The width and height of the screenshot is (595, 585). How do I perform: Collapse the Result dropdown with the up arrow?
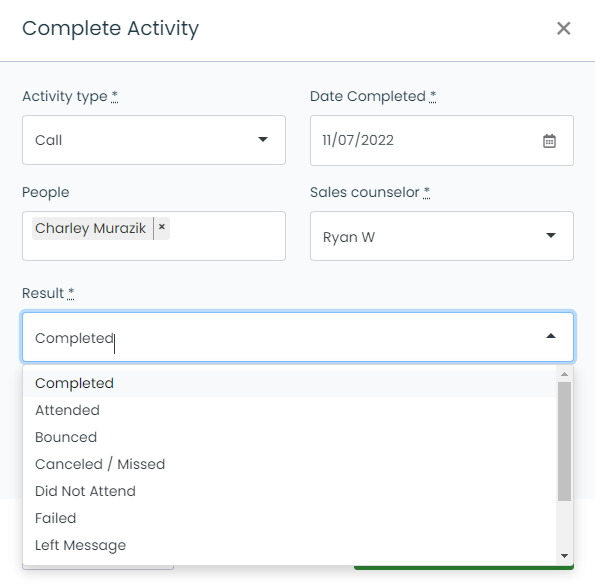point(551,336)
